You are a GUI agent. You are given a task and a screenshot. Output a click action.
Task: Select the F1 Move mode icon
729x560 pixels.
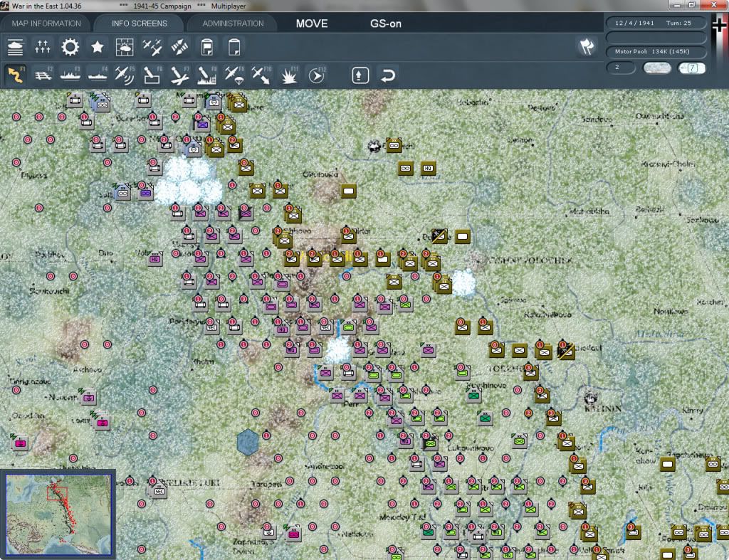pyautogui.click(x=16, y=75)
